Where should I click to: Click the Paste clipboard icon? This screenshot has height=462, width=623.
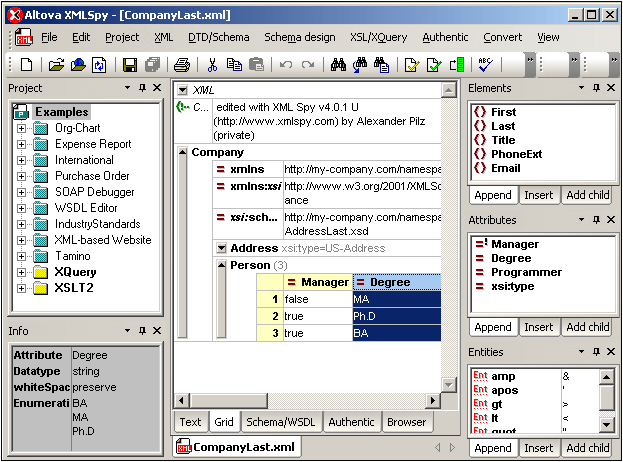tap(256, 64)
